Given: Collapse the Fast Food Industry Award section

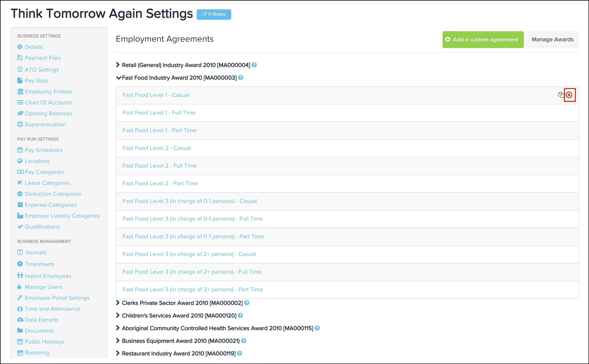Looking at the screenshot, I should [x=119, y=78].
